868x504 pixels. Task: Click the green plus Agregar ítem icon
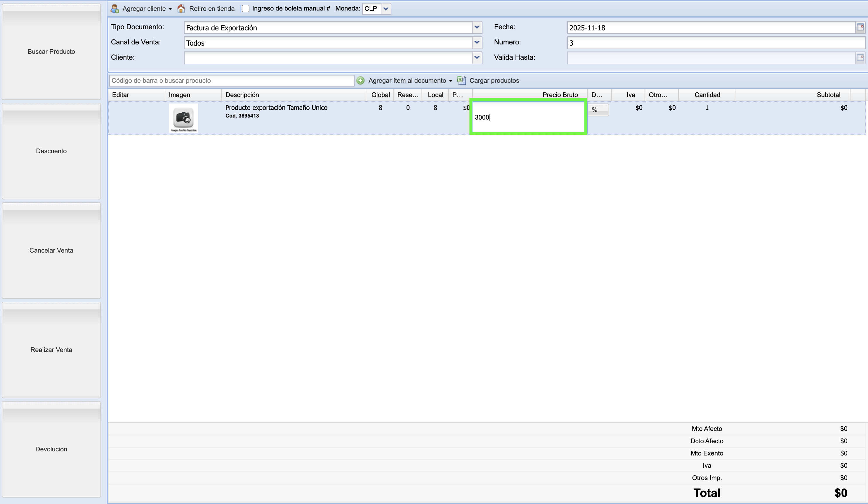tap(360, 80)
